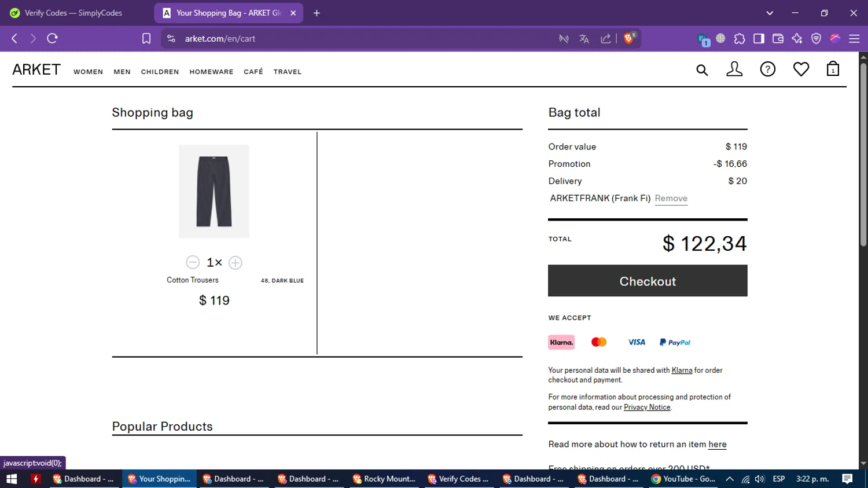Go forward using browser forward arrow
Image resolution: width=868 pixels, height=488 pixels.
pos(33,38)
